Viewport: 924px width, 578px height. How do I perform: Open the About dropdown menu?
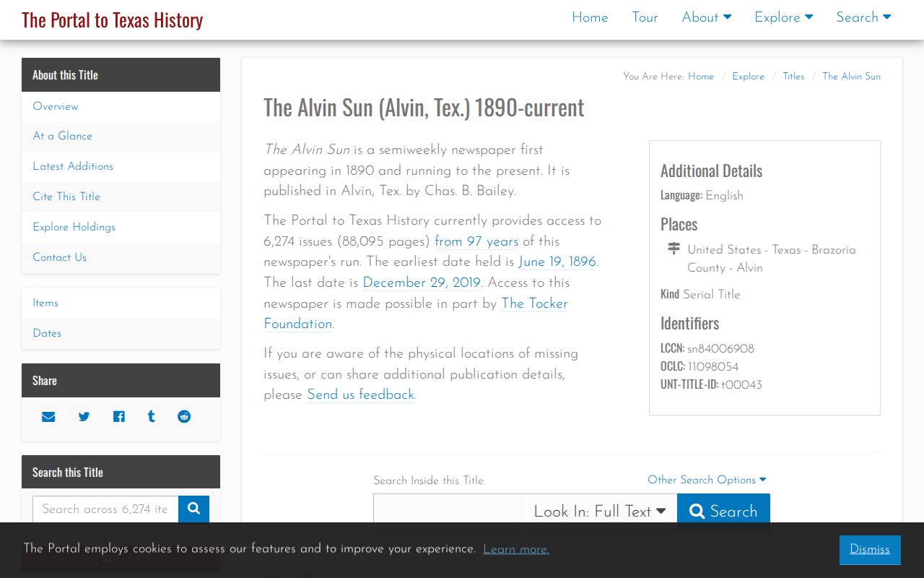(x=707, y=17)
